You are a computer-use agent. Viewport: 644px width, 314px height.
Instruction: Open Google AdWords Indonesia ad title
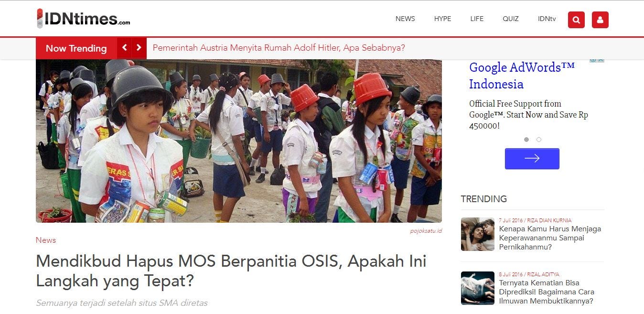coord(522,76)
